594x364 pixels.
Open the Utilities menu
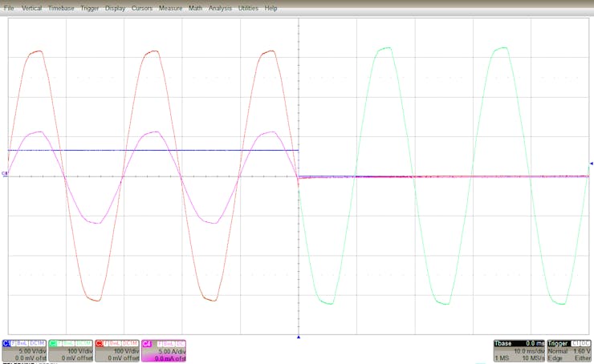point(248,8)
